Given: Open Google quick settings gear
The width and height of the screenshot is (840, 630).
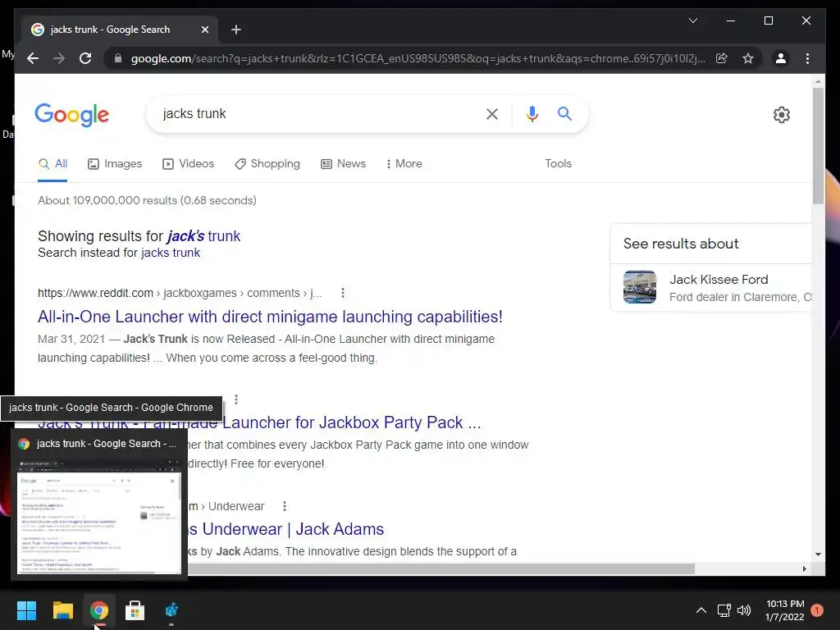Looking at the screenshot, I should coord(781,114).
